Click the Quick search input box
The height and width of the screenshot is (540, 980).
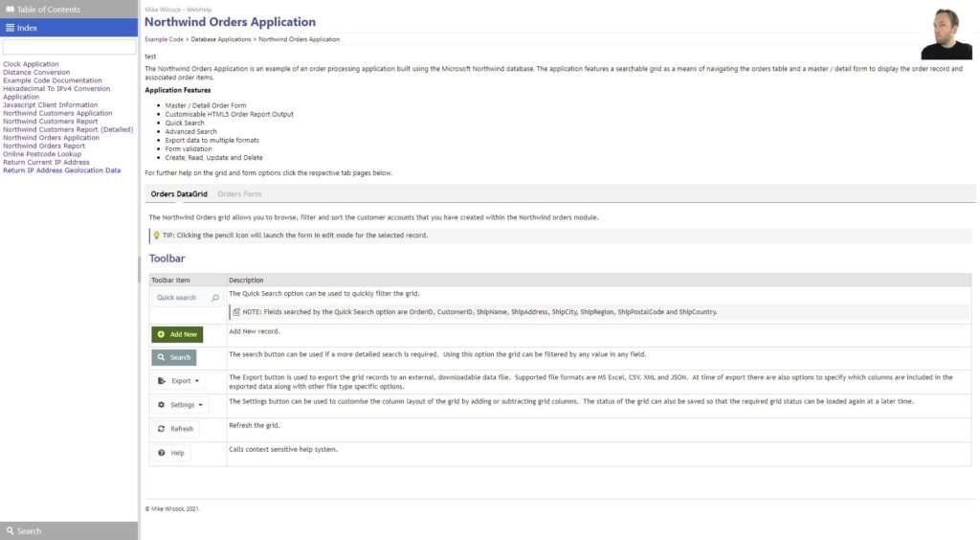click(x=180, y=298)
